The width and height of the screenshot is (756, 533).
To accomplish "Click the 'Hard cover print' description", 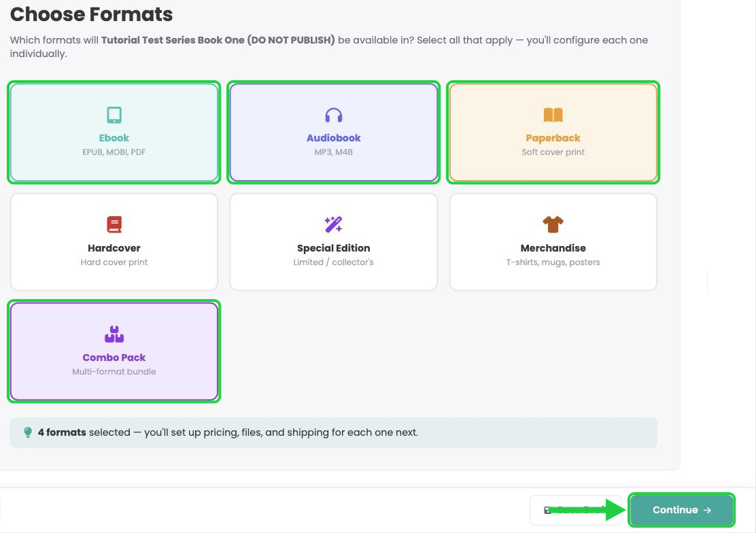I will pyautogui.click(x=114, y=262).
